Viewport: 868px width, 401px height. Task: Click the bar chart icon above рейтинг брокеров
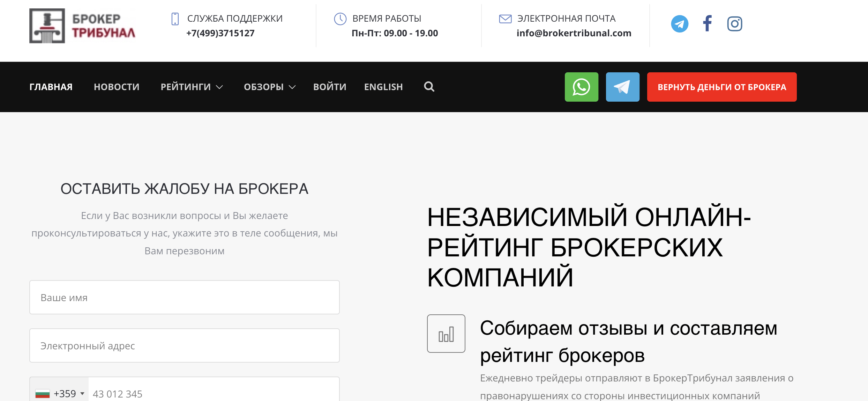(x=446, y=334)
